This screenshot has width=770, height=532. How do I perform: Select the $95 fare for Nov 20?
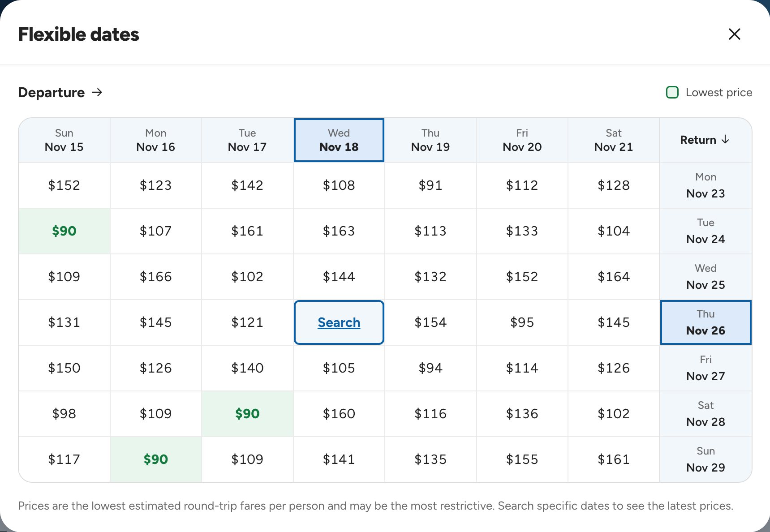point(522,322)
